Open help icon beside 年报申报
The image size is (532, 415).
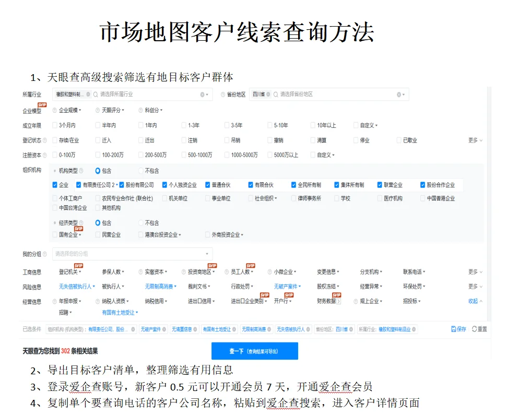[55, 301]
